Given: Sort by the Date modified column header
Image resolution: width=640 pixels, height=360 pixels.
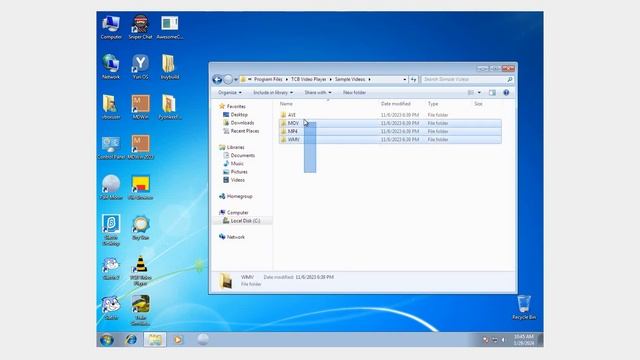Looking at the screenshot, I should click(x=396, y=104).
